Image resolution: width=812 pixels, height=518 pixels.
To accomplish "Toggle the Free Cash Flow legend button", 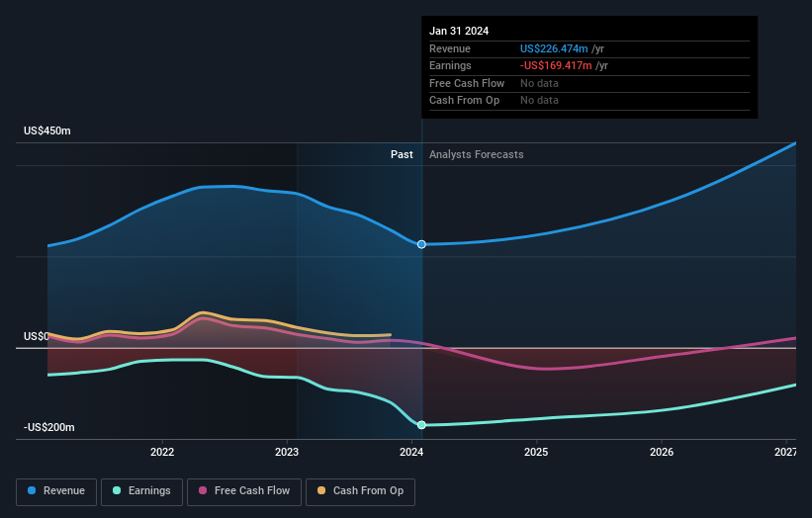I will coord(244,491).
